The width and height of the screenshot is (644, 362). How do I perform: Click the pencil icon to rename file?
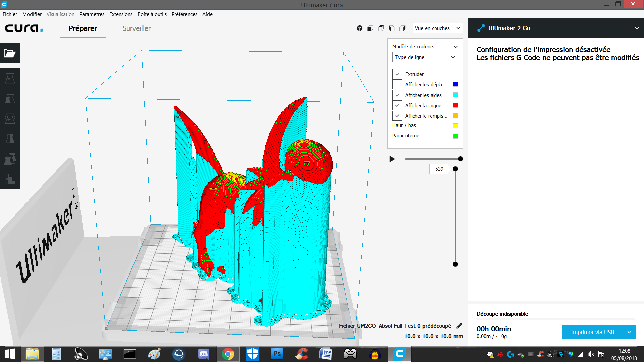459,326
